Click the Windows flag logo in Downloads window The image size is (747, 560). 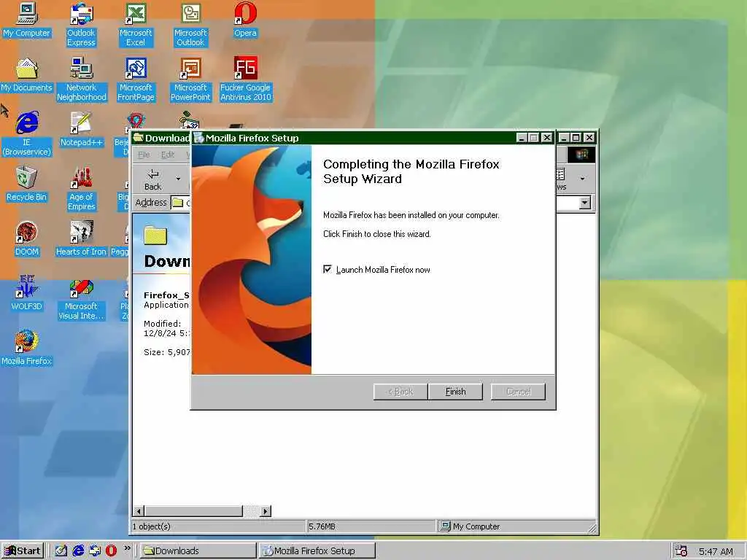(x=581, y=155)
